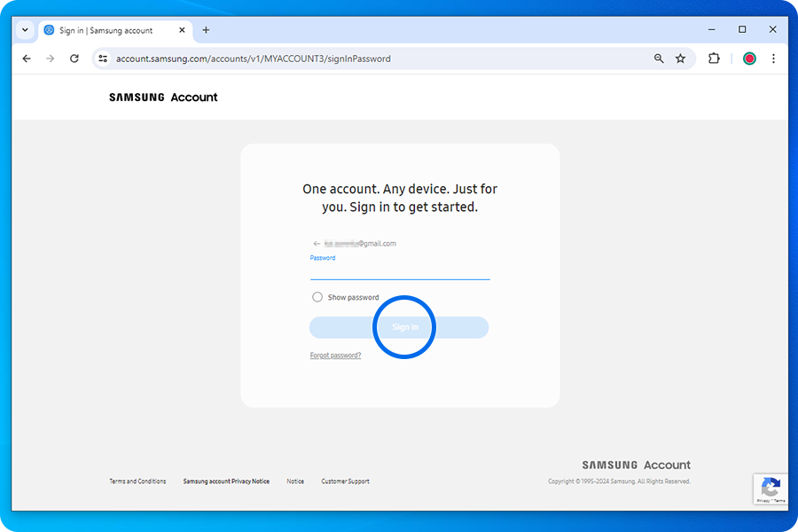The width and height of the screenshot is (798, 532).
Task: Select the Sign in Samsung account tab
Action: coord(106,29)
